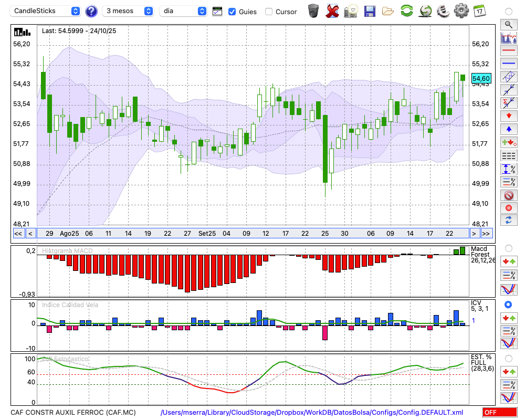Viewport: 525px width, 420px height.
Task: Open the 3 mesos period dropdown
Action: click(128, 11)
